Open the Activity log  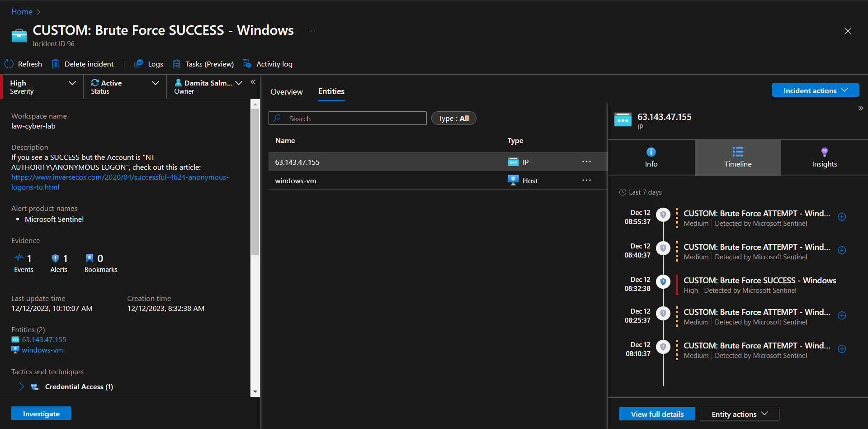click(x=268, y=64)
